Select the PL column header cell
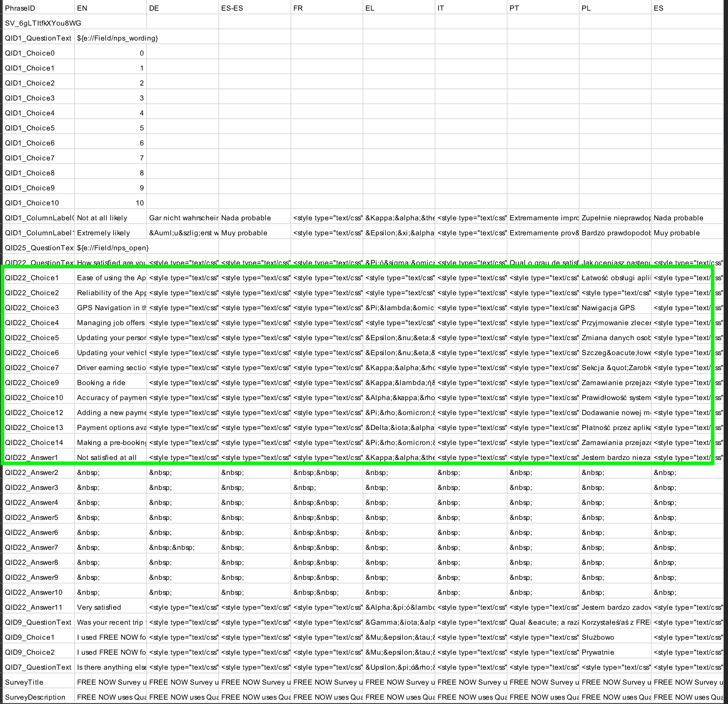 pyautogui.click(x=615, y=8)
